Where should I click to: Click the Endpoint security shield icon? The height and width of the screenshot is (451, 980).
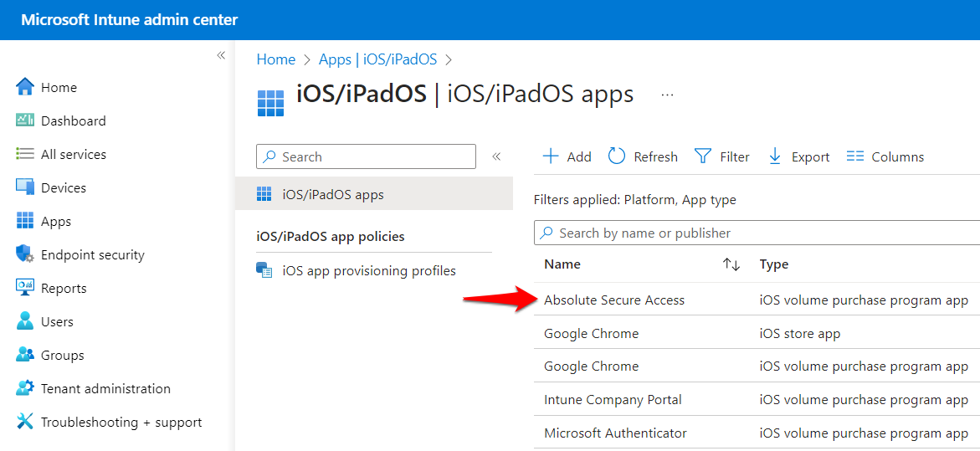coord(24,254)
